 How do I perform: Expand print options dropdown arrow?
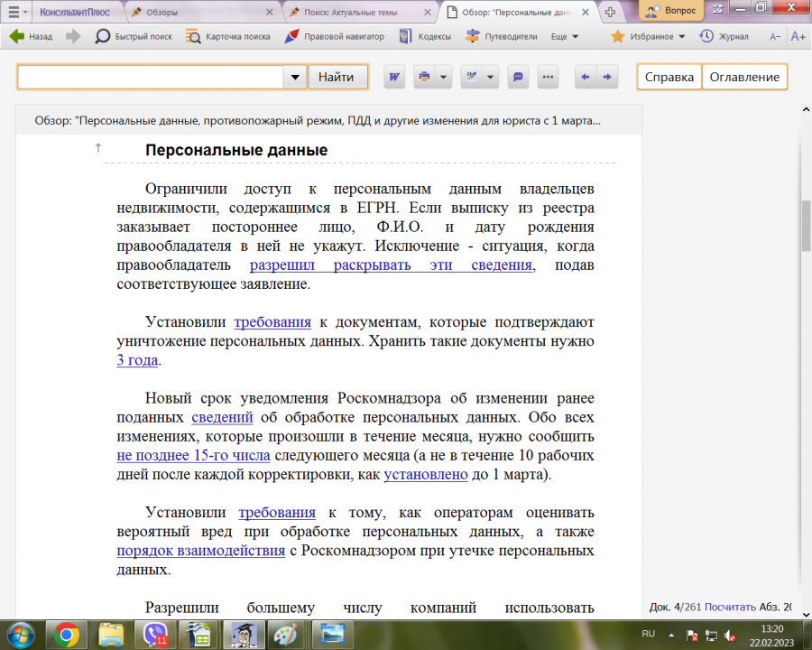click(x=443, y=78)
